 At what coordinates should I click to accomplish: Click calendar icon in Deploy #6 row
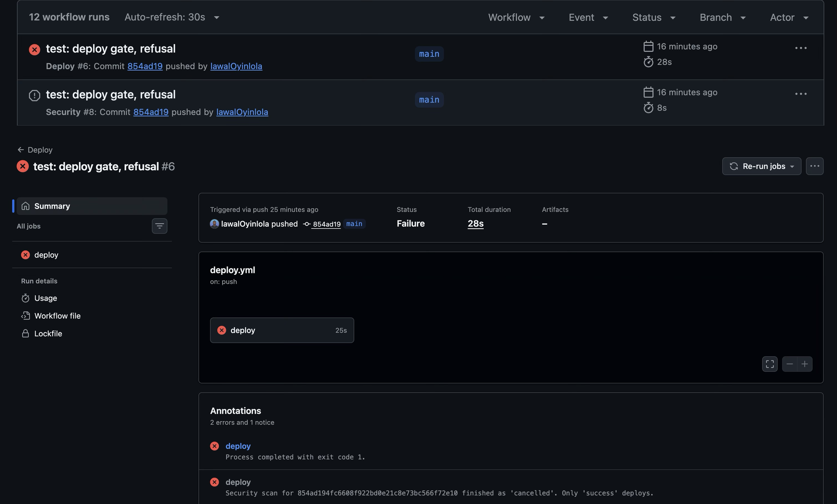tap(648, 46)
